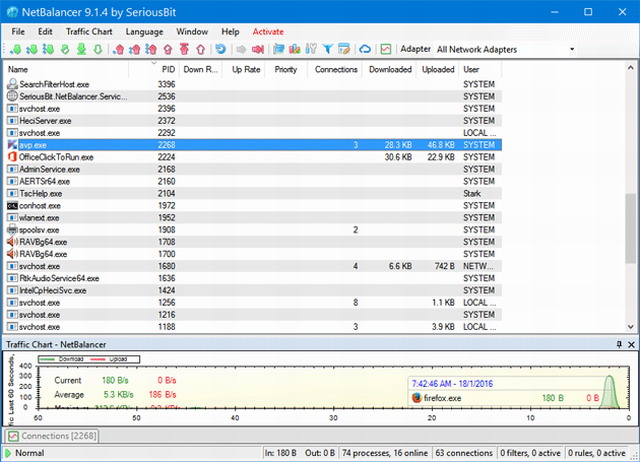640x462 pixels.
Task: Click the red Activate menu item
Action: 268,32
